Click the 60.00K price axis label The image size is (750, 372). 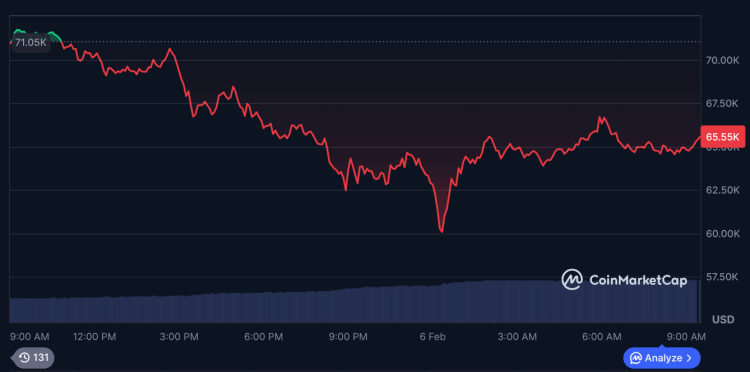[x=722, y=234]
